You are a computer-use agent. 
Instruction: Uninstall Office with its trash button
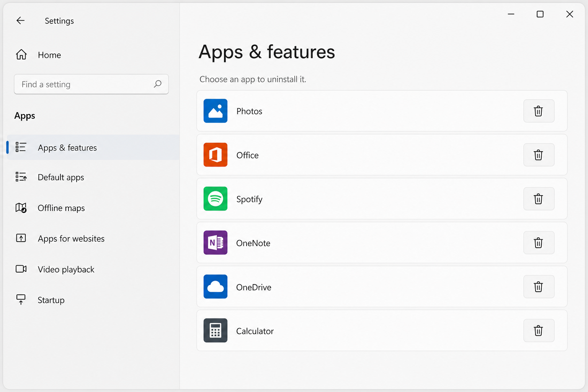[539, 155]
